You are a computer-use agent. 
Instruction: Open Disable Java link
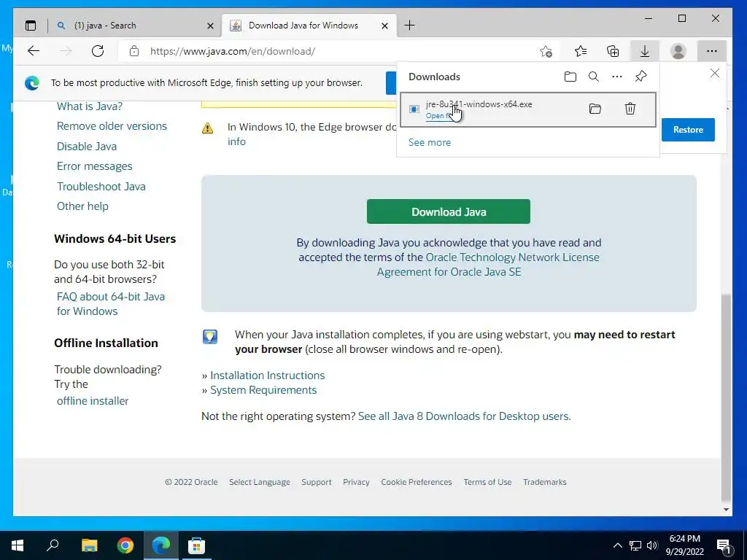[x=87, y=146]
